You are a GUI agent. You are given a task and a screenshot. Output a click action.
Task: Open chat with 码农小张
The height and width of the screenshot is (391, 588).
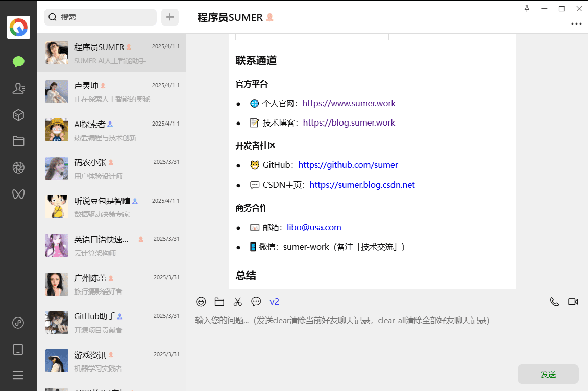coord(111,168)
